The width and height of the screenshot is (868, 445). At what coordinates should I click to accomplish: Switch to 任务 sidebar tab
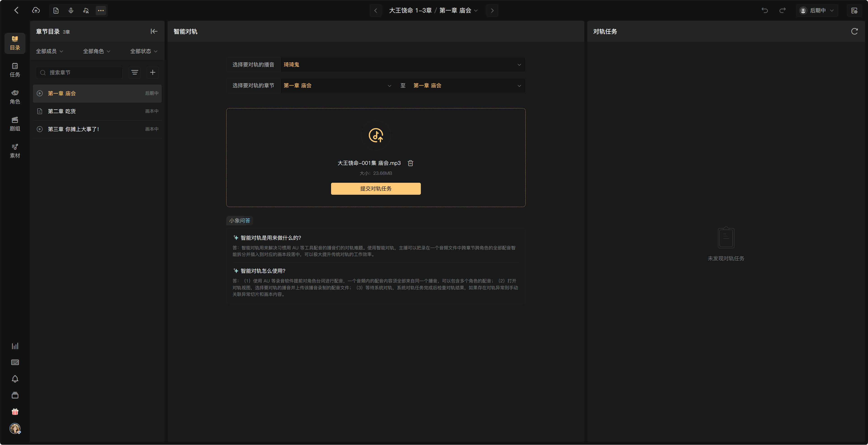pyautogui.click(x=15, y=70)
